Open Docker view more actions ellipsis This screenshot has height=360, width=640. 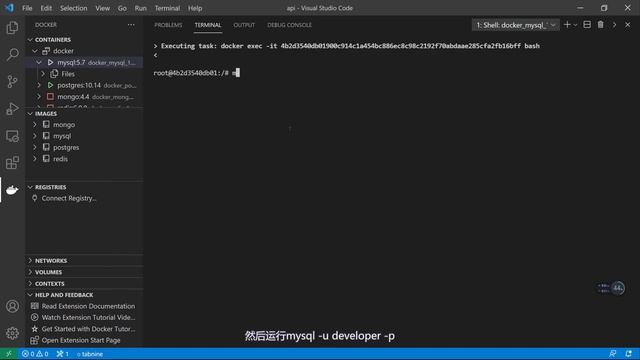[131, 25]
